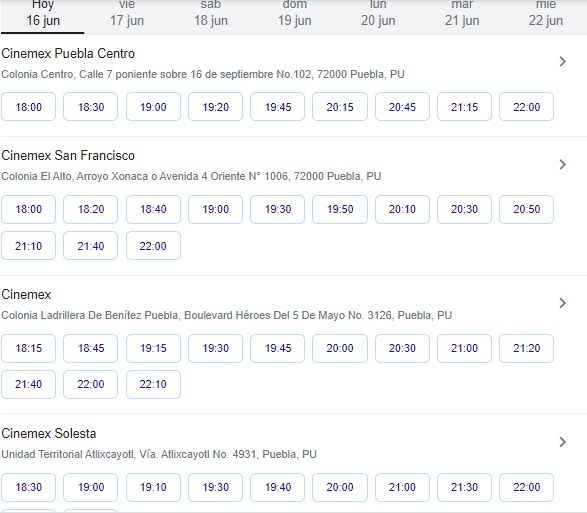Click the Colonia El Alto address text
The image size is (587, 513).
[191, 176]
